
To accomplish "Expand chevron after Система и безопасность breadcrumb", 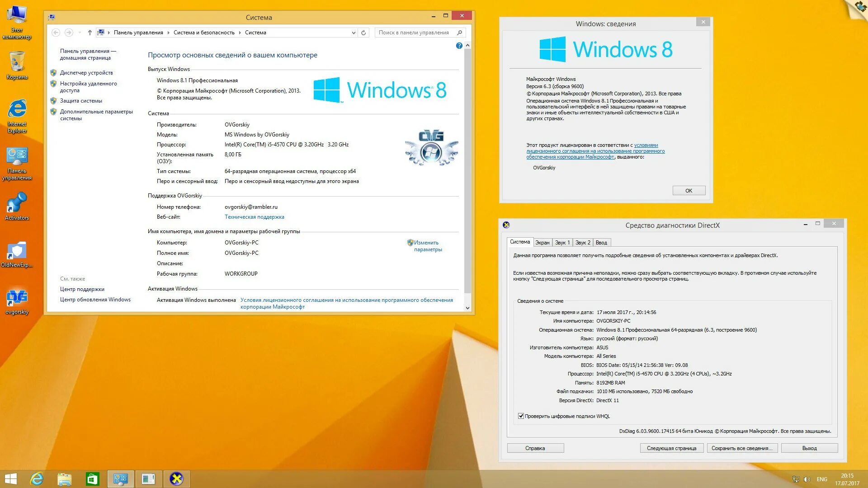I will tap(240, 33).
